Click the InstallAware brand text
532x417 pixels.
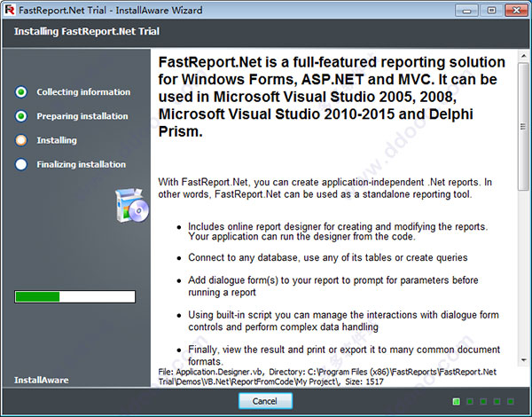pyautogui.click(x=42, y=380)
